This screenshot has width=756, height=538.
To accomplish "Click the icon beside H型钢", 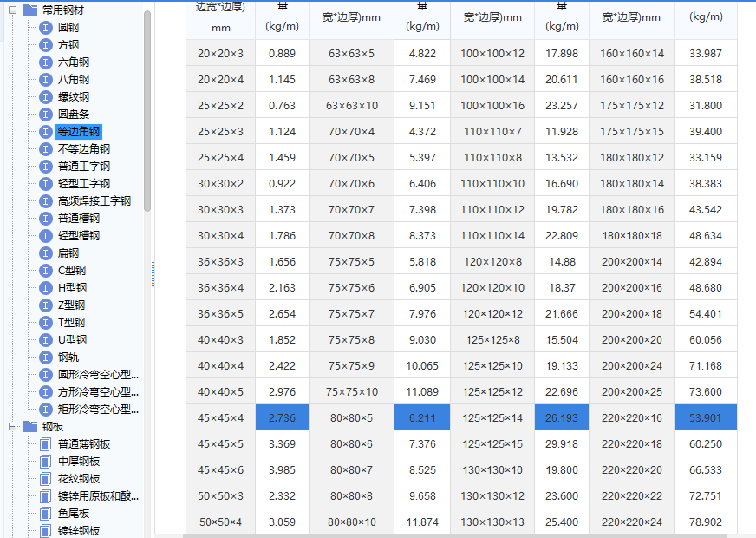I will coord(45,288).
